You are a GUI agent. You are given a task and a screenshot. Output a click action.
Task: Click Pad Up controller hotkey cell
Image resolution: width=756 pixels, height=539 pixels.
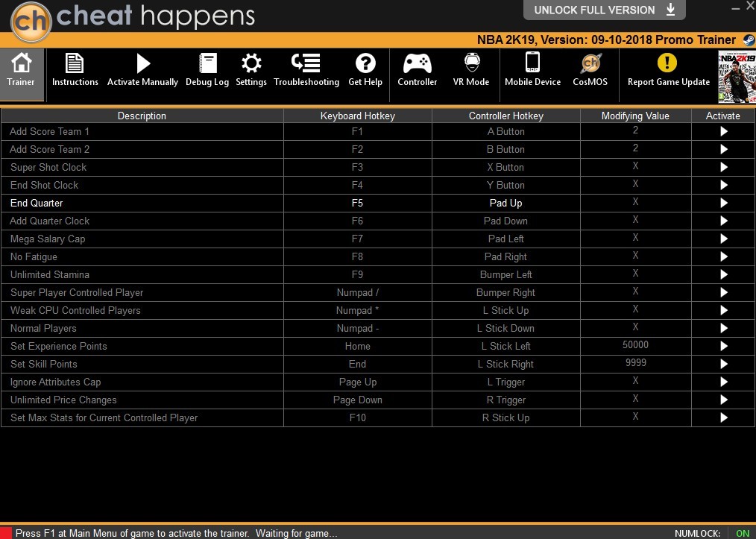click(x=505, y=203)
